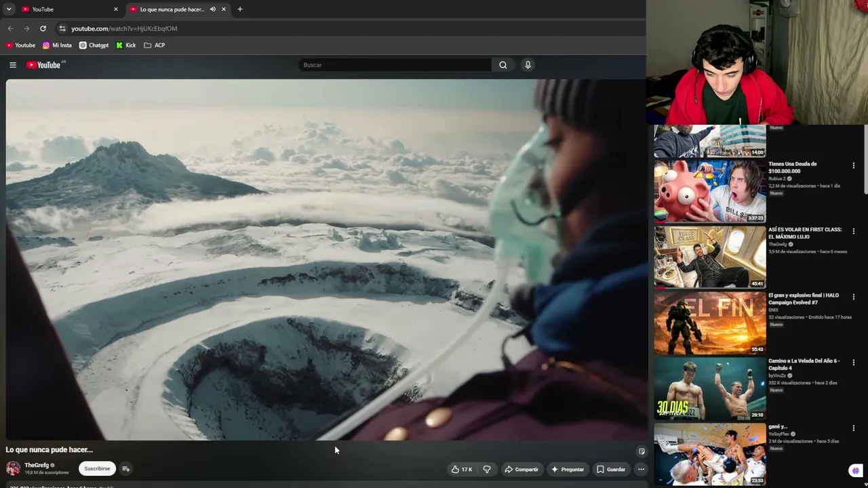Close the 'Lo que nunca pude hacer...' tab
Viewport: 868px width, 488px height.
coord(223,9)
